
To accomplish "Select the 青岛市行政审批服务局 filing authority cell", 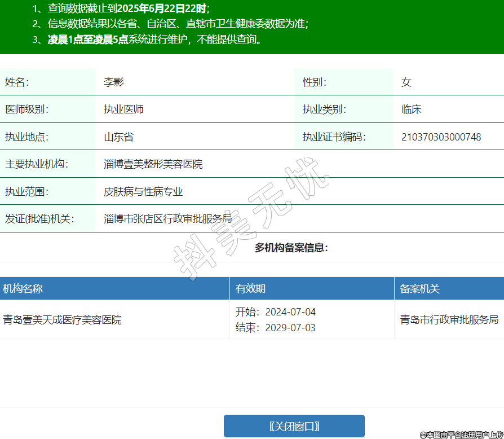I will coord(449,320).
